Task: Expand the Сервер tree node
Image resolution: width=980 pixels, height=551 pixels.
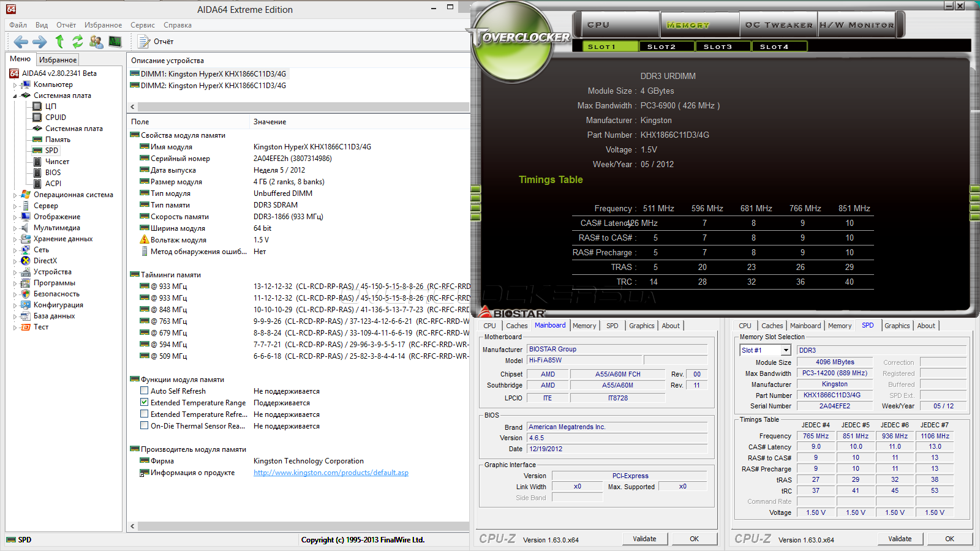Action: 15,206
